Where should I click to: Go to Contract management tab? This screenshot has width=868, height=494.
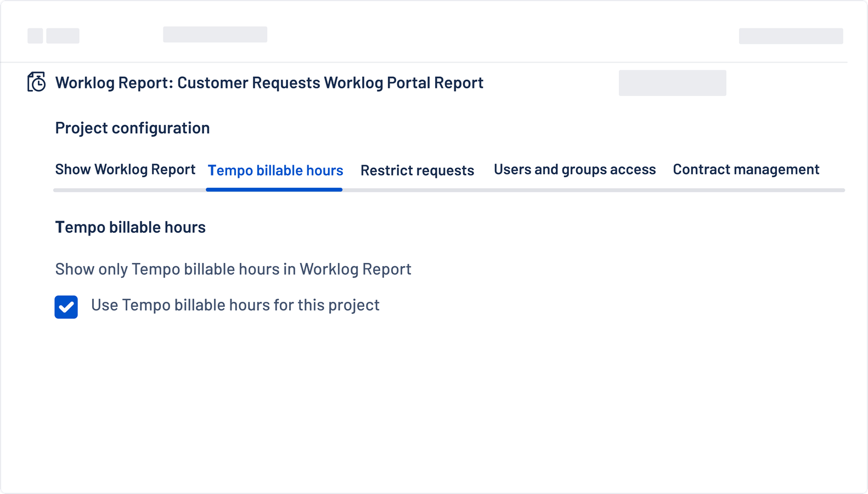(746, 170)
